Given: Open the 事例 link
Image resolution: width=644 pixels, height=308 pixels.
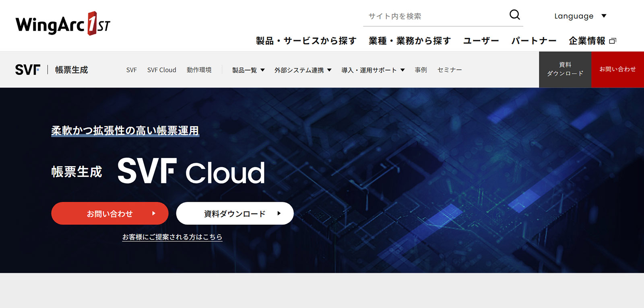Looking at the screenshot, I should pyautogui.click(x=421, y=70).
